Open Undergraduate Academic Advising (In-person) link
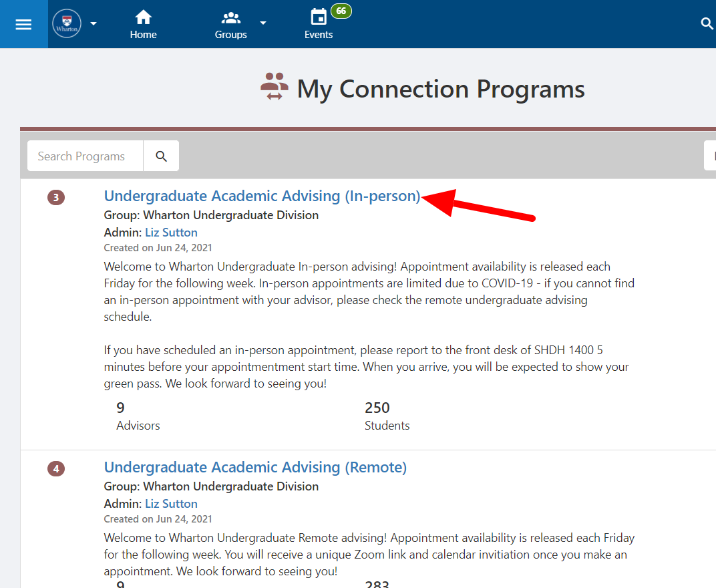 click(262, 196)
